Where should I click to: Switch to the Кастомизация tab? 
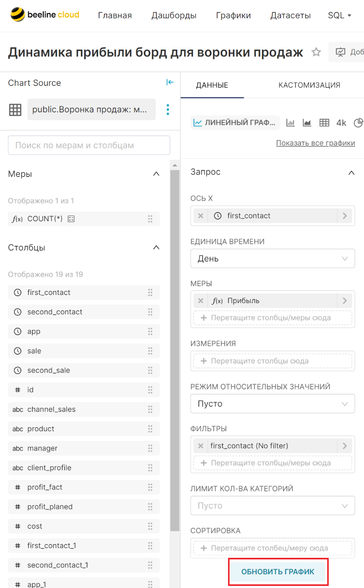coord(309,85)
